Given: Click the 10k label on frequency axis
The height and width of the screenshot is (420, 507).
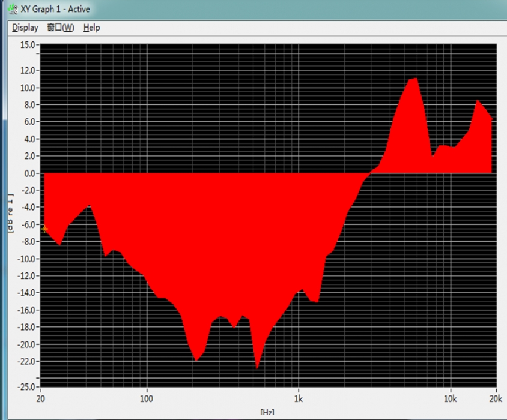Looking at the screenshot, I should coord(449,398).
